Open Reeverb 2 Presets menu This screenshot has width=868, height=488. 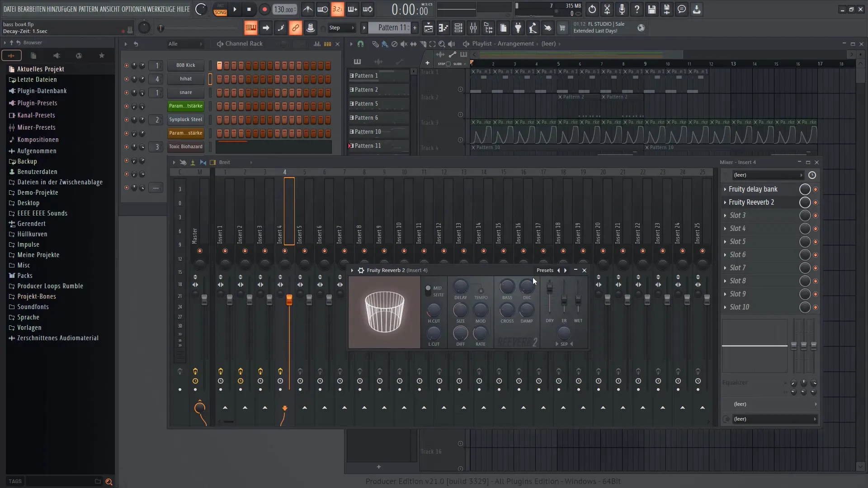pos(545,270)
